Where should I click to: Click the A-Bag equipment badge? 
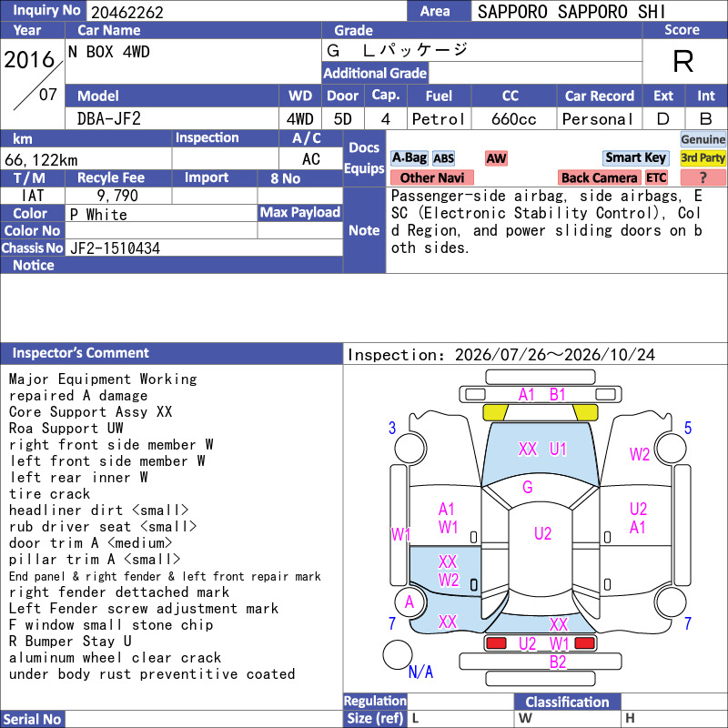(409, 158)
